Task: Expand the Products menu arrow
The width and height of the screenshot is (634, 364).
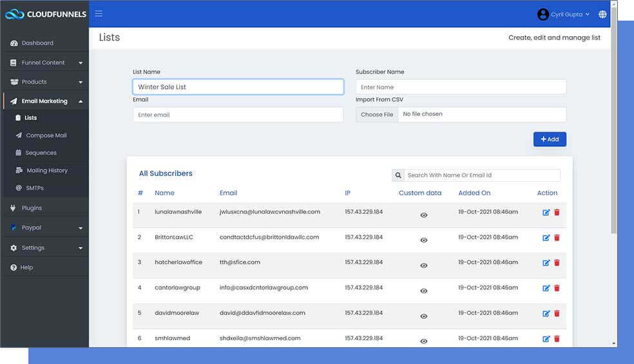Action: coord(81,82)
